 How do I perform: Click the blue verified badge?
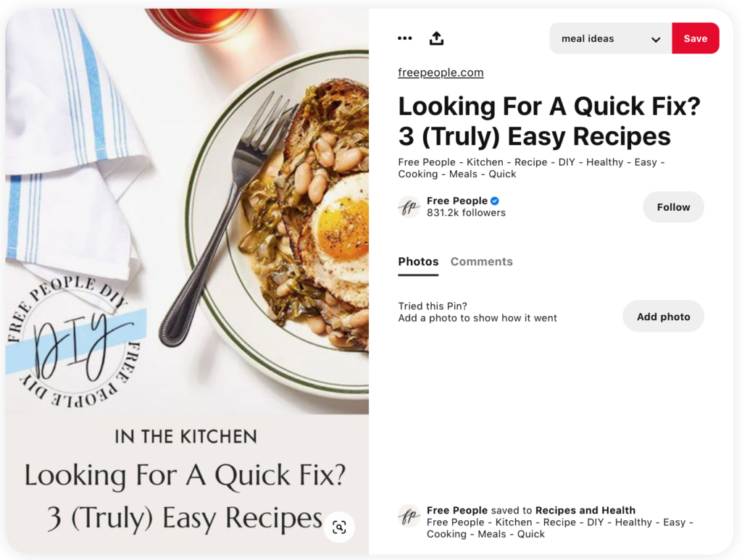pos(494,201)
